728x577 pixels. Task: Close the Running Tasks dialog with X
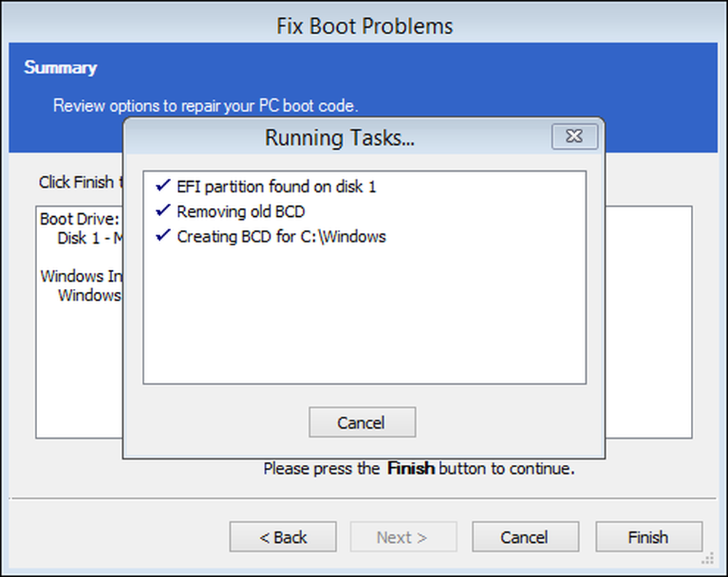point(574,136)
